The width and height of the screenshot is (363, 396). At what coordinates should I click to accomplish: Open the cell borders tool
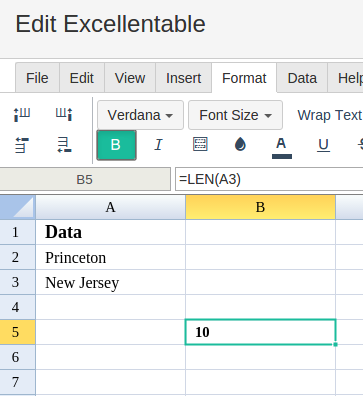(200, 144)
